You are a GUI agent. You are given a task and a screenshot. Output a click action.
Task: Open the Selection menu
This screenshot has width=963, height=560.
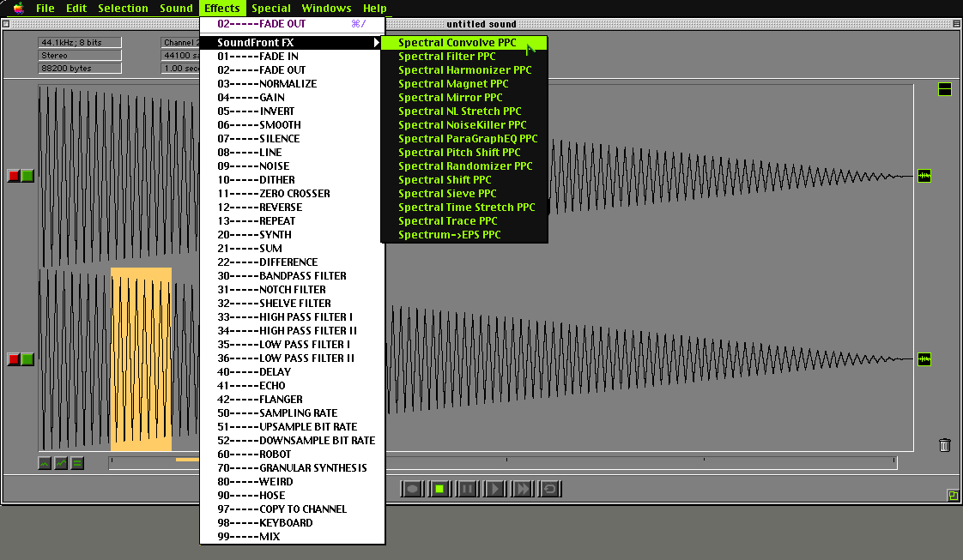(123, 8)
